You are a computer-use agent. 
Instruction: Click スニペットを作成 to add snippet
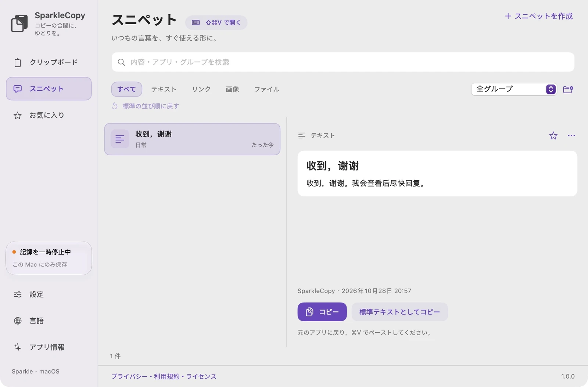(x=539, y=16)
